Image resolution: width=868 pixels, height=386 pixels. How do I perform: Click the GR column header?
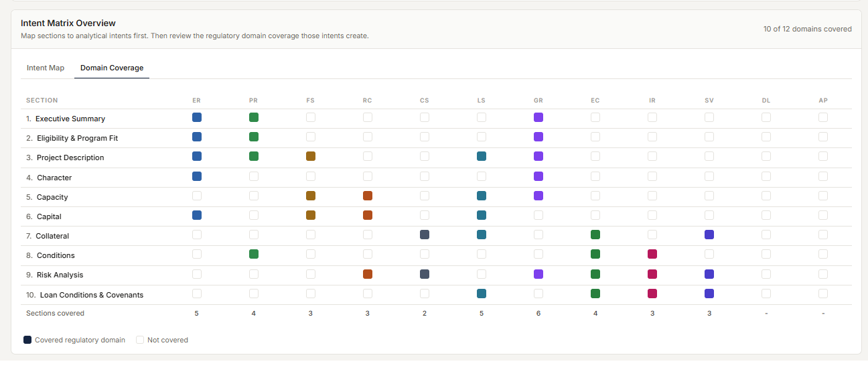pos(538,101)
